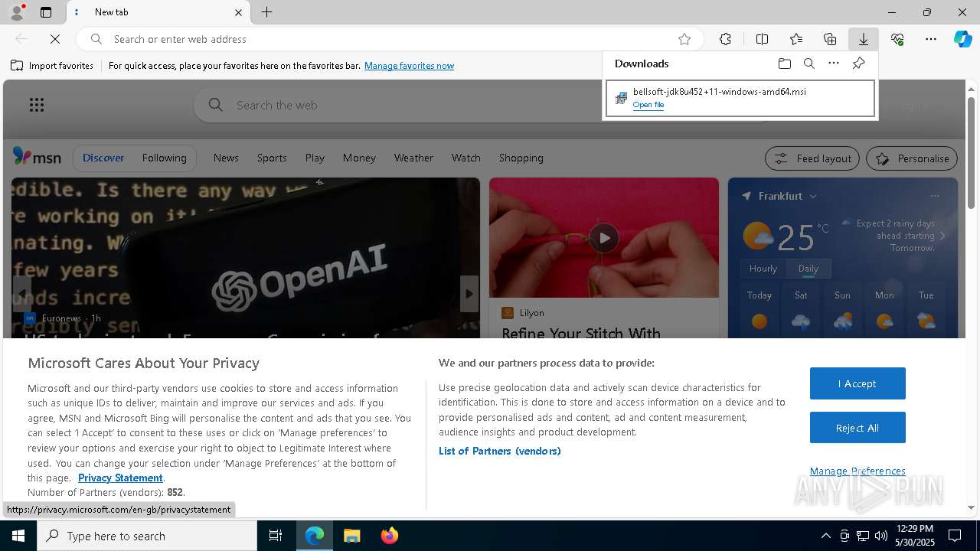This screenshot has width=980, height=551.
Task: Open a new tab with plus button
Action: [267, 12]
